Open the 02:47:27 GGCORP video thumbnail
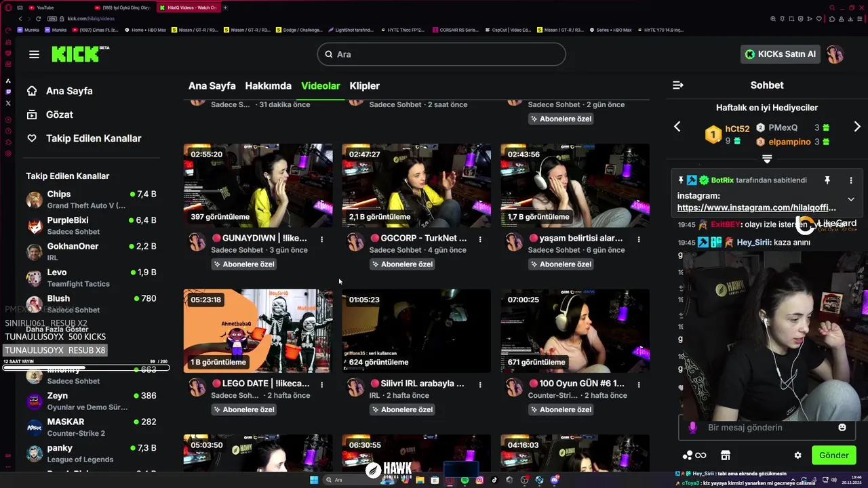The height and width of the screenshot is (488, 868). (416, 185)
